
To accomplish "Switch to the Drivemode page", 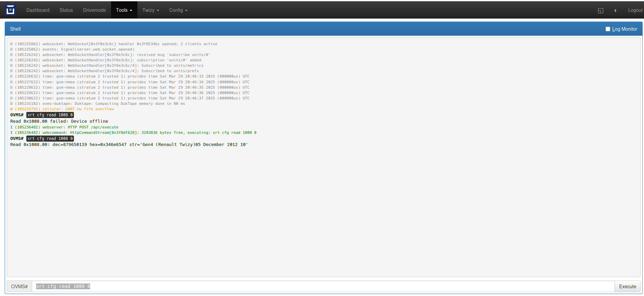I will coord(95,10).
